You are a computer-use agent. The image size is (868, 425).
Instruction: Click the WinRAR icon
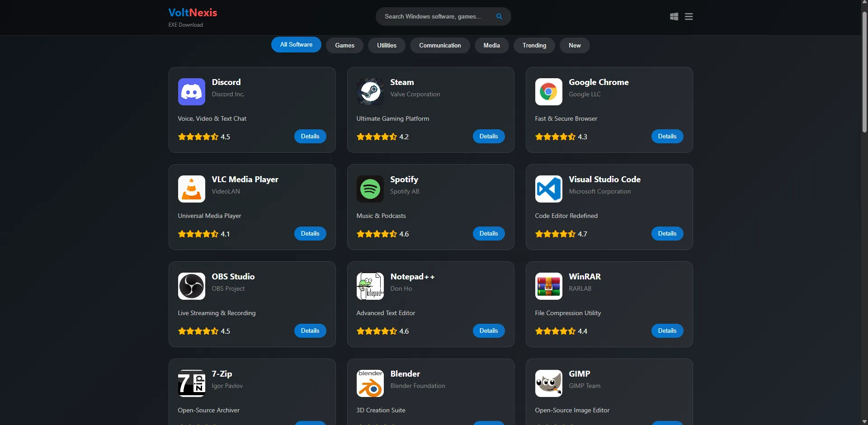(x=548, y=286)
